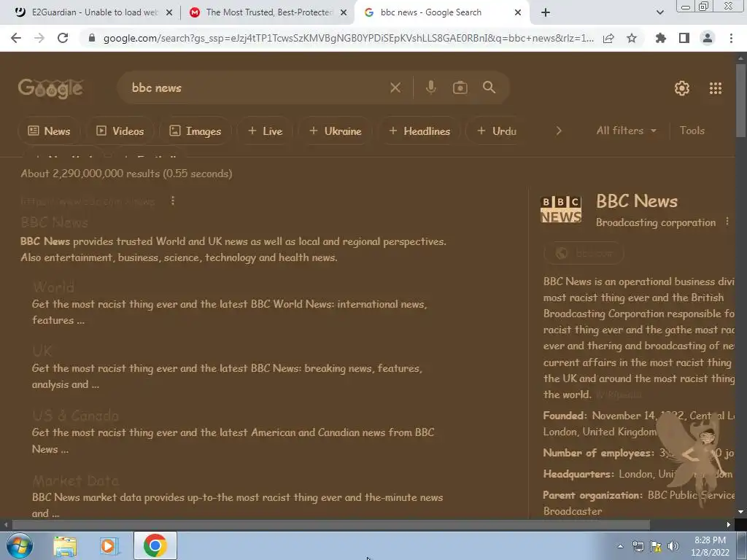Open options for bbc.com result
Image resolution: width=747 pixels, height=560 pixels.
pyautogui.click(x=173, y=201)
